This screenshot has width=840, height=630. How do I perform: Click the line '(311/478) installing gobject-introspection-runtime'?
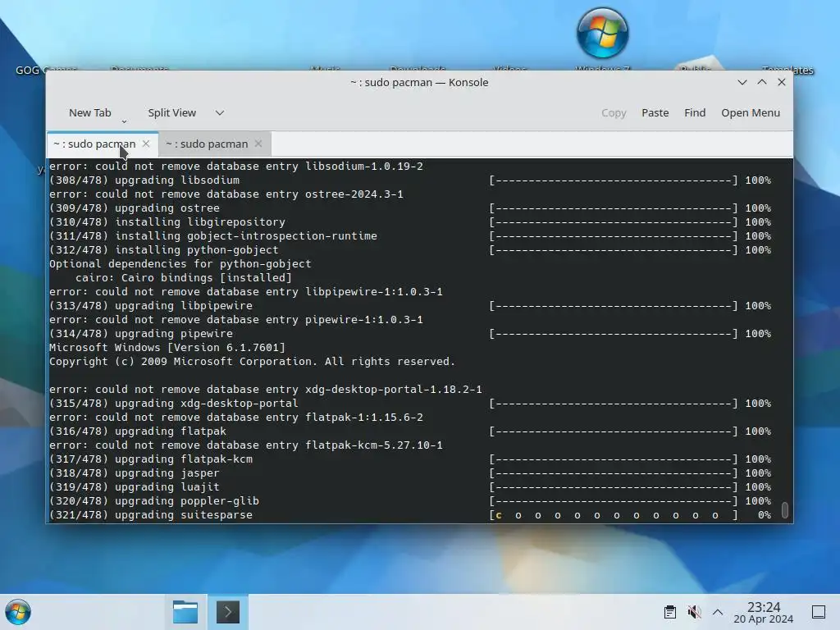click(213, 236)
